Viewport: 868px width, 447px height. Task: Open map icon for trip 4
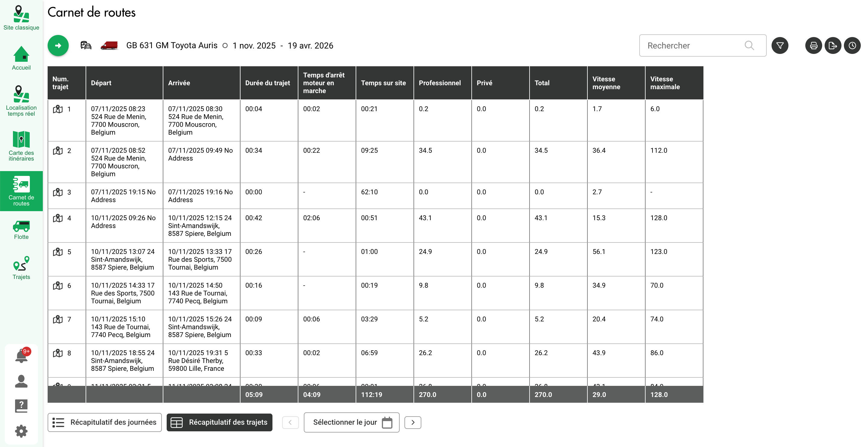coord(58,218)
